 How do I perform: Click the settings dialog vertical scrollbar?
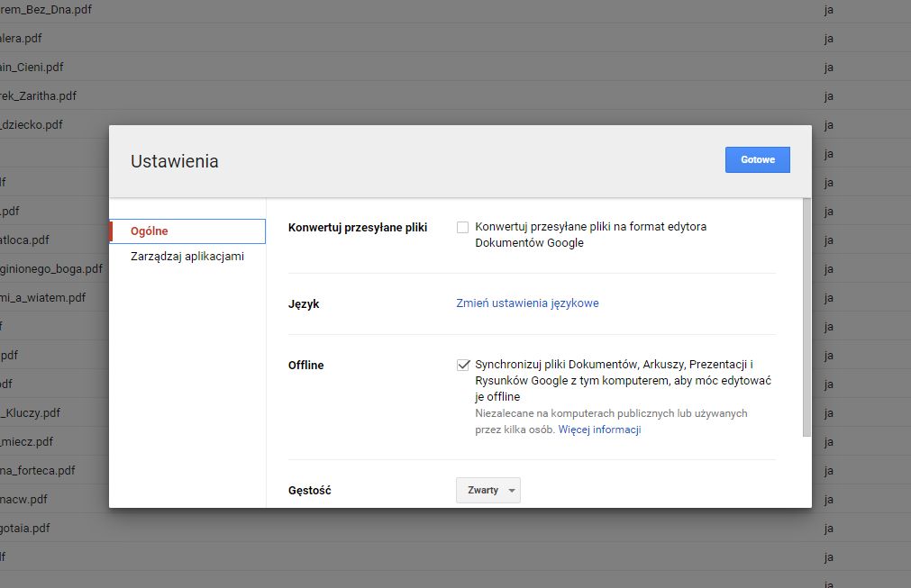pyautogui.click(x=806, y=320)
